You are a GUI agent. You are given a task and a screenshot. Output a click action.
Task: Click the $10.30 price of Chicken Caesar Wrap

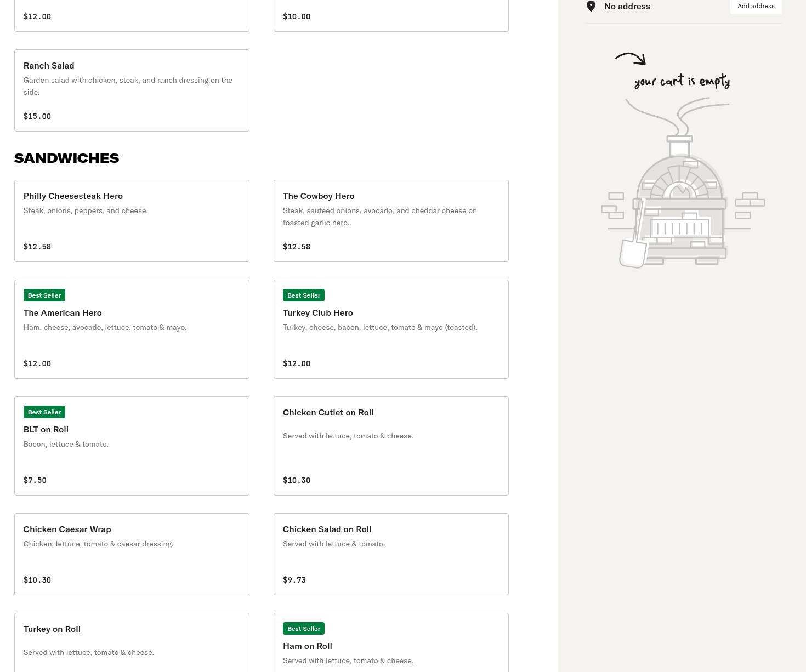[x=37, y=580]
